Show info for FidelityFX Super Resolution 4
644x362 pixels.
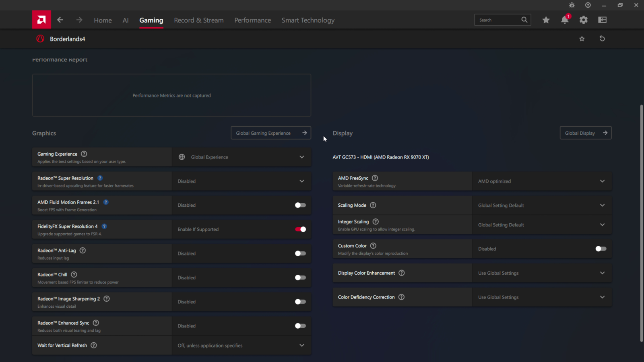point(104,226)
